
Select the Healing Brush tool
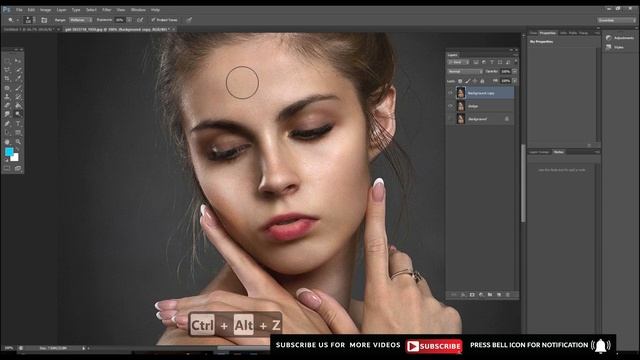(7, 88)
